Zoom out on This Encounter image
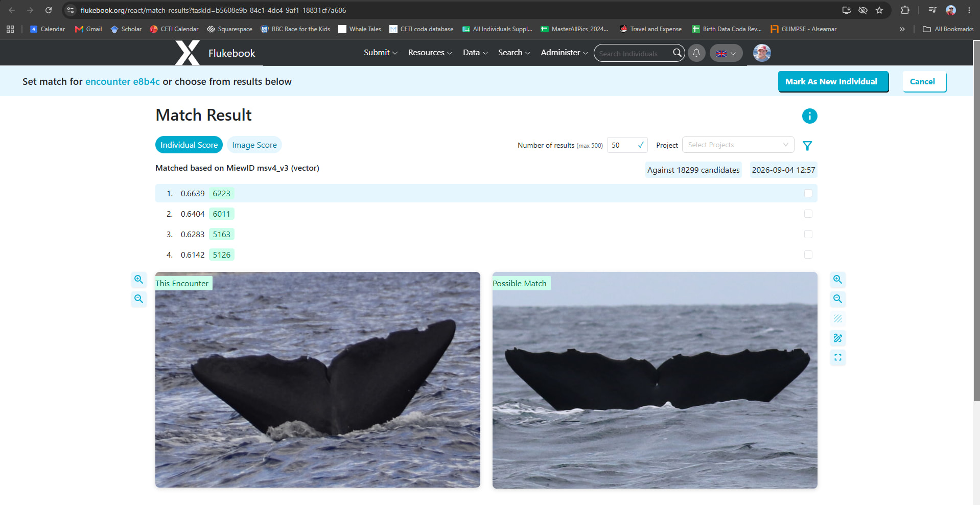Image resolution: width=980 pixels, height=505 pixels. 139,299
